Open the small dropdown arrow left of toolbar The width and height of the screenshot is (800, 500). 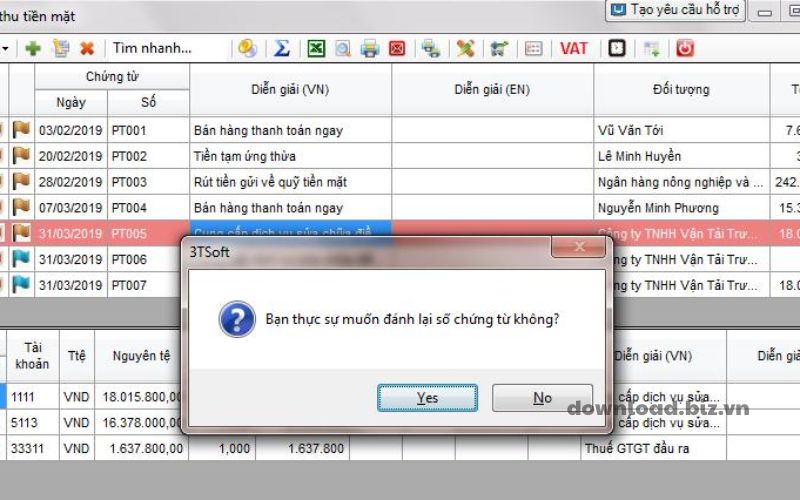(5, 48)
